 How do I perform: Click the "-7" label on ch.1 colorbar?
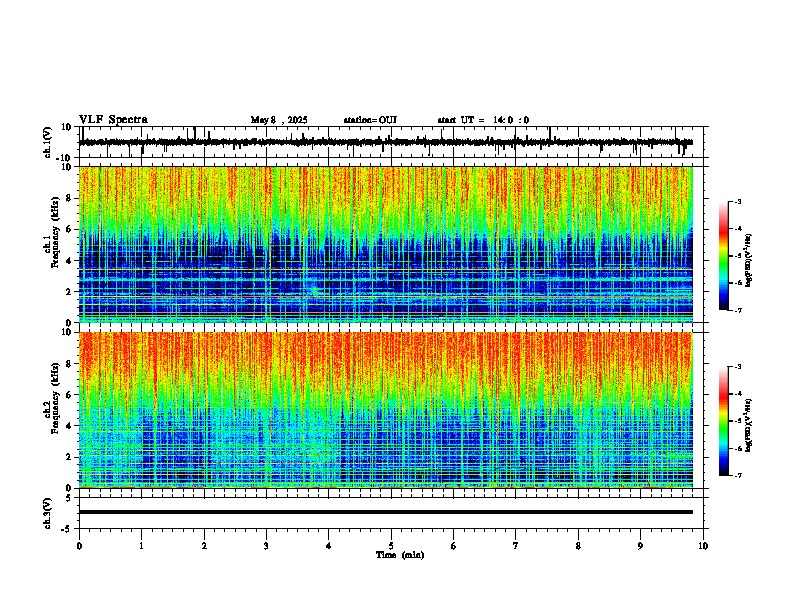737,310
